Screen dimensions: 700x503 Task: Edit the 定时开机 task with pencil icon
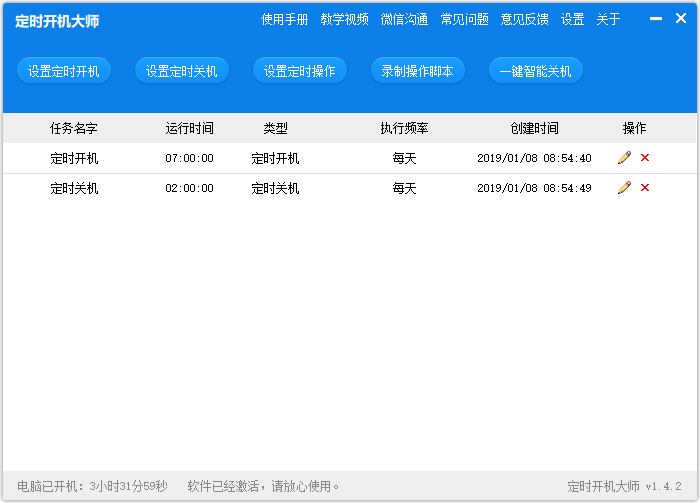624,158
